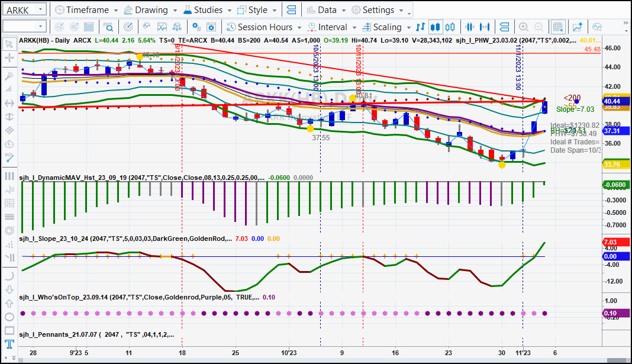The image size is (632, 364).
Task: Select the crosshair cursor tool
Action: pyautogui.click(x=9, y=57)
